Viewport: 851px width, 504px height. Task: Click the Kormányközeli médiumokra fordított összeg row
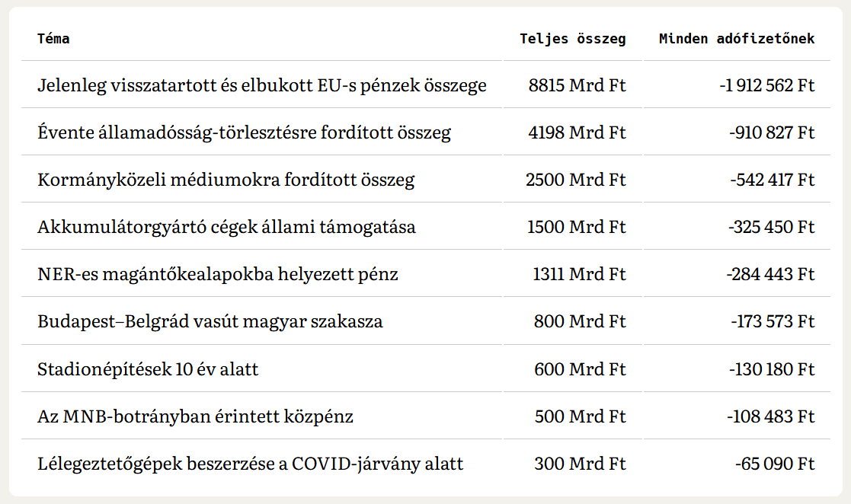(x=226, y=180)
